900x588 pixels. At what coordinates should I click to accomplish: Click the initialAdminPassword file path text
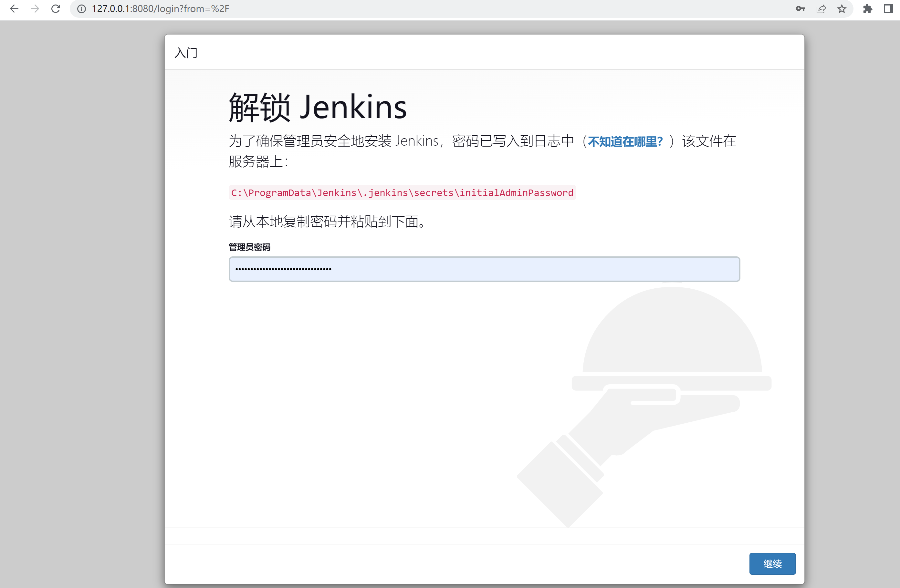click(402, 193)
